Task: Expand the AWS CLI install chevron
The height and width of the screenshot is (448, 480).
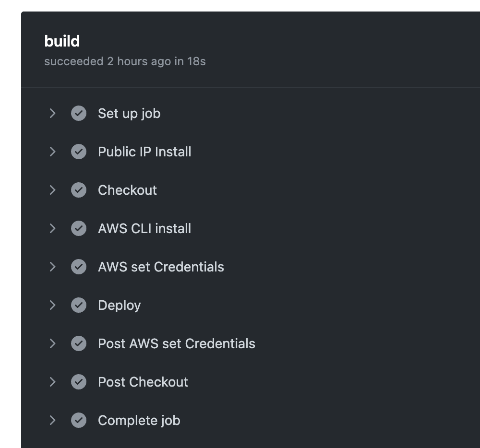Action: (53, 228)
